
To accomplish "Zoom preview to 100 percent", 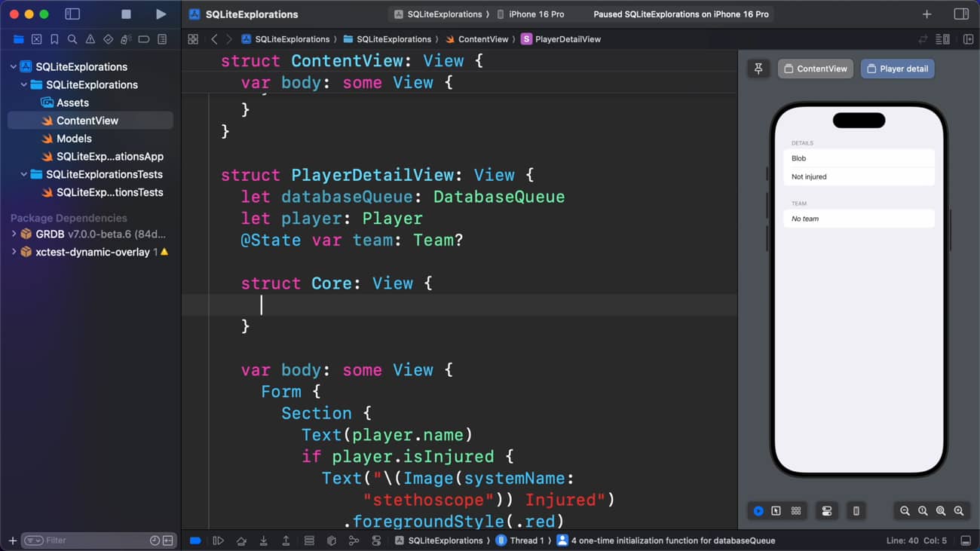I will (923, 511).
